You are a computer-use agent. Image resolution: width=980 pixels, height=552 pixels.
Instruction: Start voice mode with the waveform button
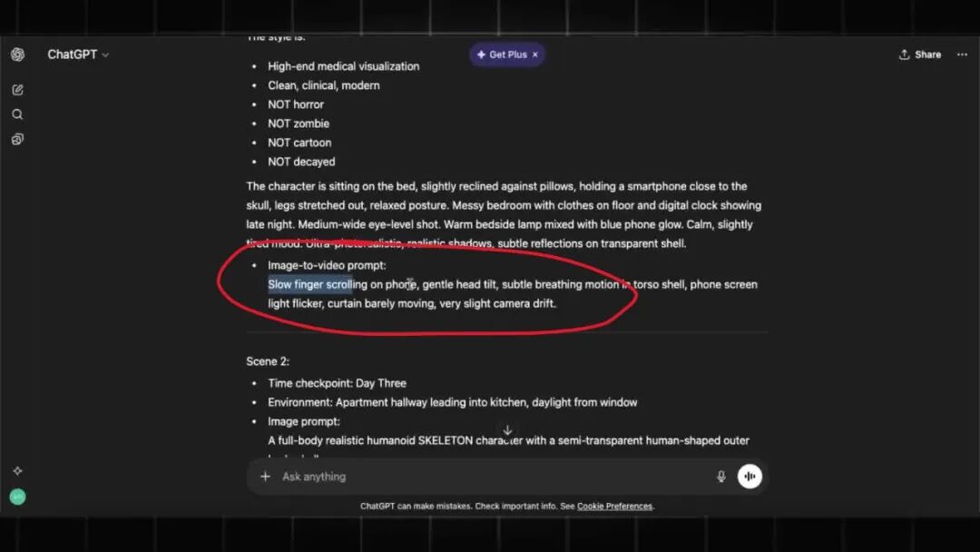(750, 477)
